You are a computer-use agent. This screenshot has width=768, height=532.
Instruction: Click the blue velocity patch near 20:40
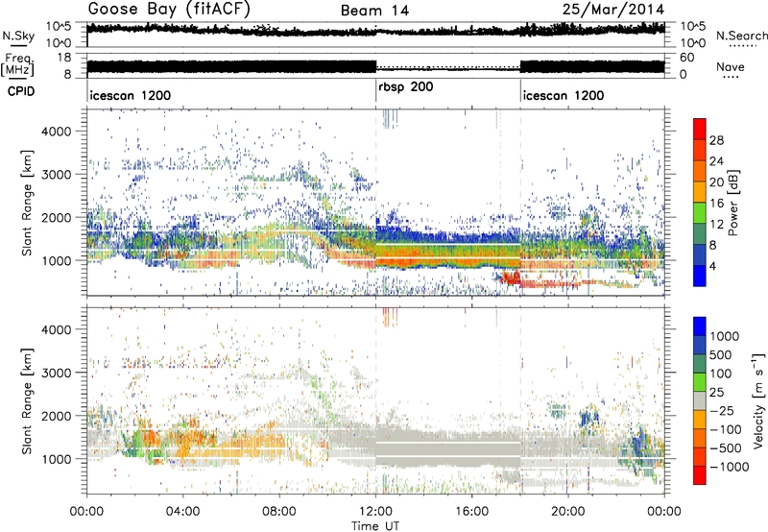coord(589,418)
